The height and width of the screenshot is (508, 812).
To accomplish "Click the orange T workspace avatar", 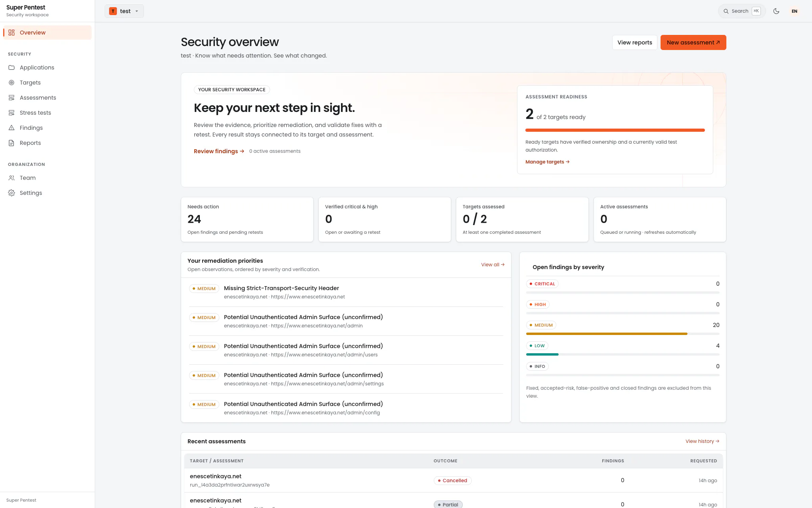I will (113, 11).
